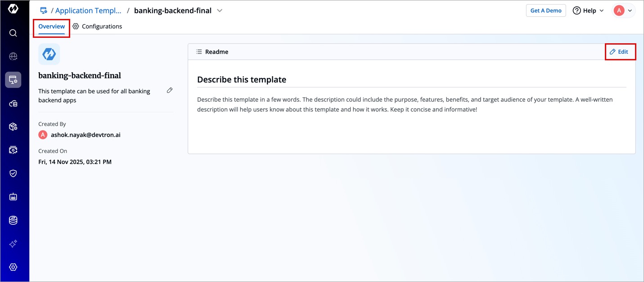Open the user profile avatar dropdown
Viewport: 644px width, 282px height.
[x=624, y=11]
